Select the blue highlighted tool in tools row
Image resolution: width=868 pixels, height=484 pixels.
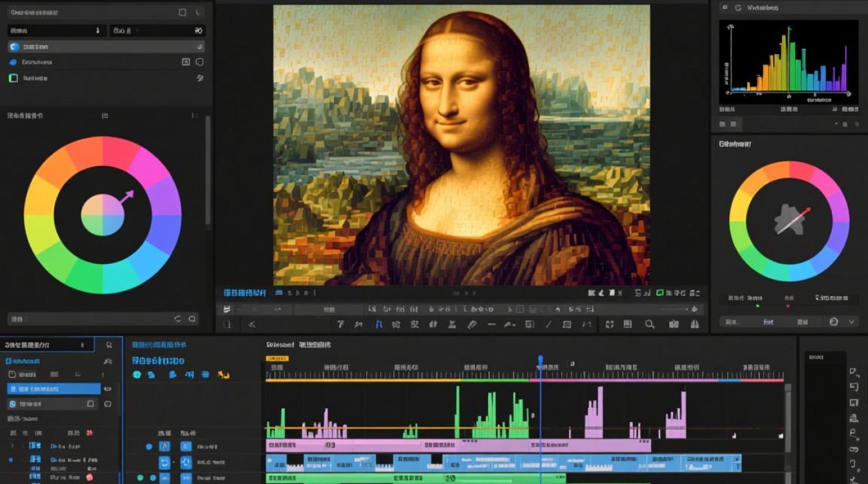(x=379, y=325)
